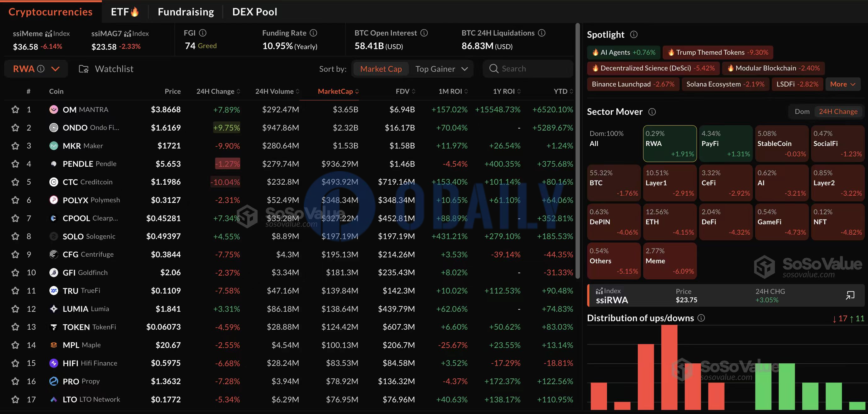Click the LUMIA coin logo

pos(53,309)
